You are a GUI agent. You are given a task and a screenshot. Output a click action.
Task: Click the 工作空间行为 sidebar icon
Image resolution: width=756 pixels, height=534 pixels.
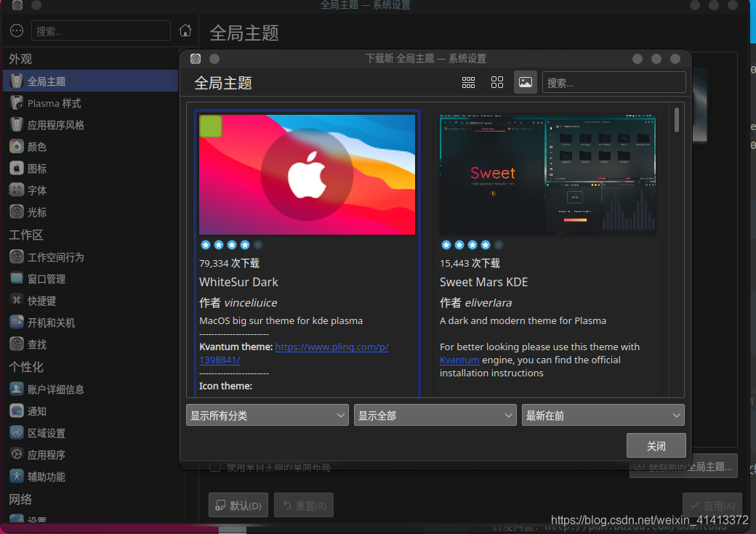click(x=17, y=257)
